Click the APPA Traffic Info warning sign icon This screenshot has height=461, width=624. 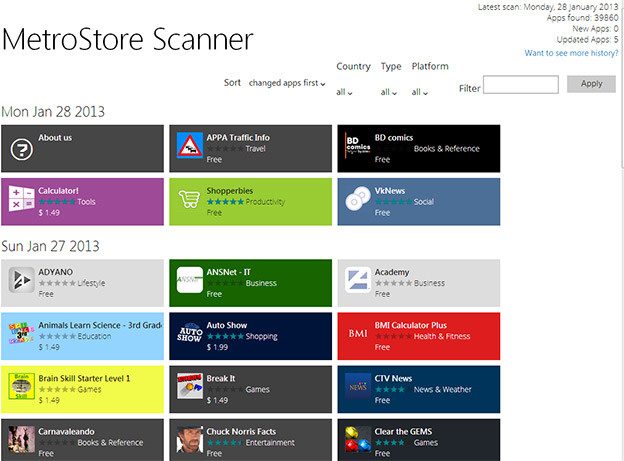coord(190,145)
